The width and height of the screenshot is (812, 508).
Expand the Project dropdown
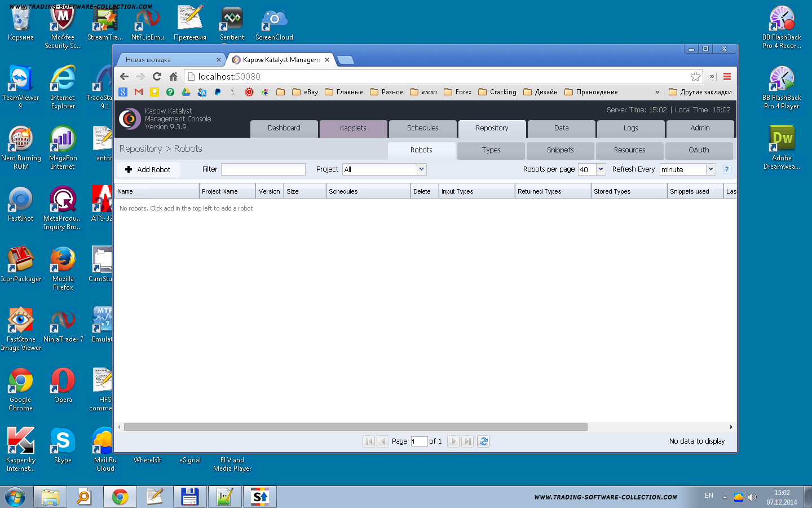click(x=421, y=169)
